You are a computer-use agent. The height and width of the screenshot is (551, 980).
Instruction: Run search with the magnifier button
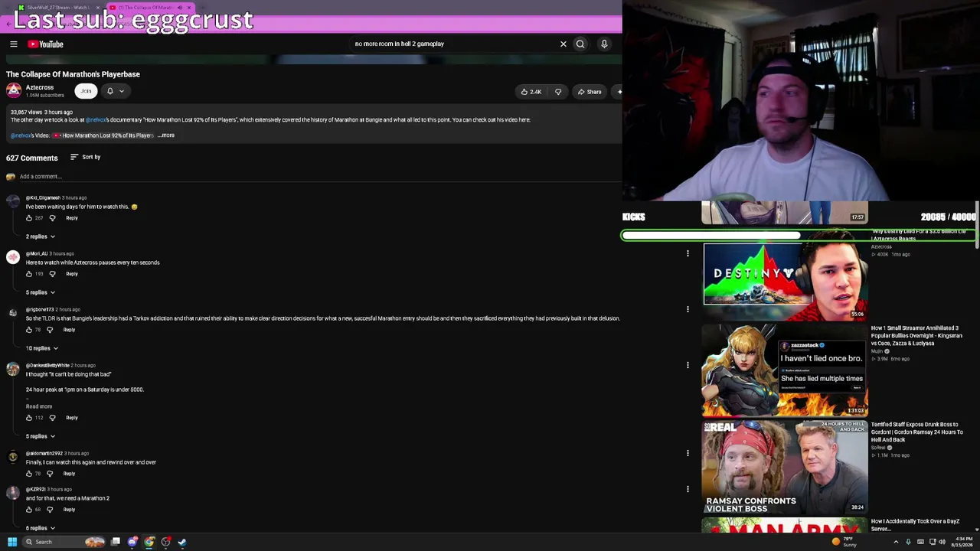click(580, 44)
